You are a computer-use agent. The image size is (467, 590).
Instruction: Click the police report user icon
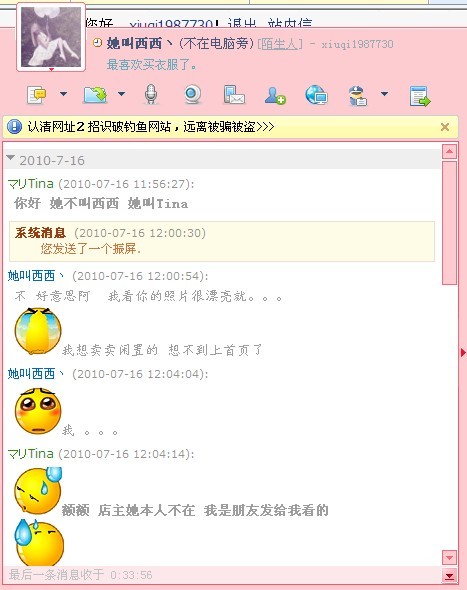click(357, 96)
